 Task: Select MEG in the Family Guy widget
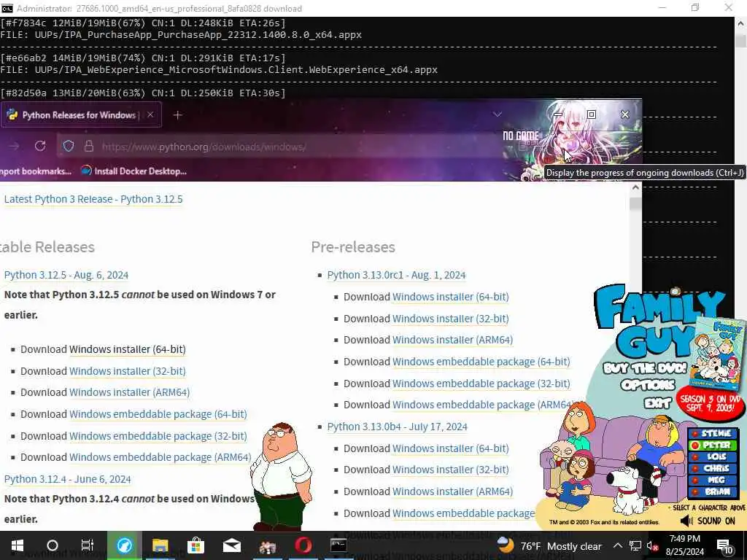(x=712, y=480)
